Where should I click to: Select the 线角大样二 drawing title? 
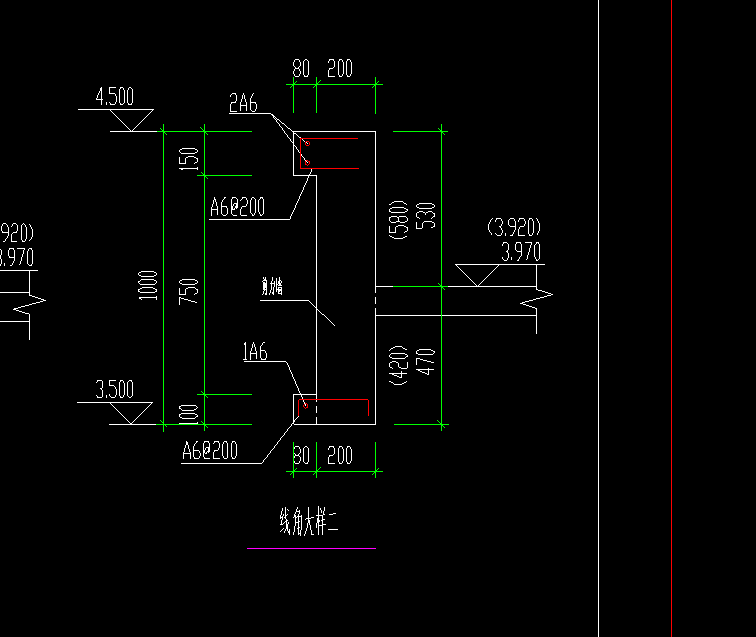tap(310, 522)
